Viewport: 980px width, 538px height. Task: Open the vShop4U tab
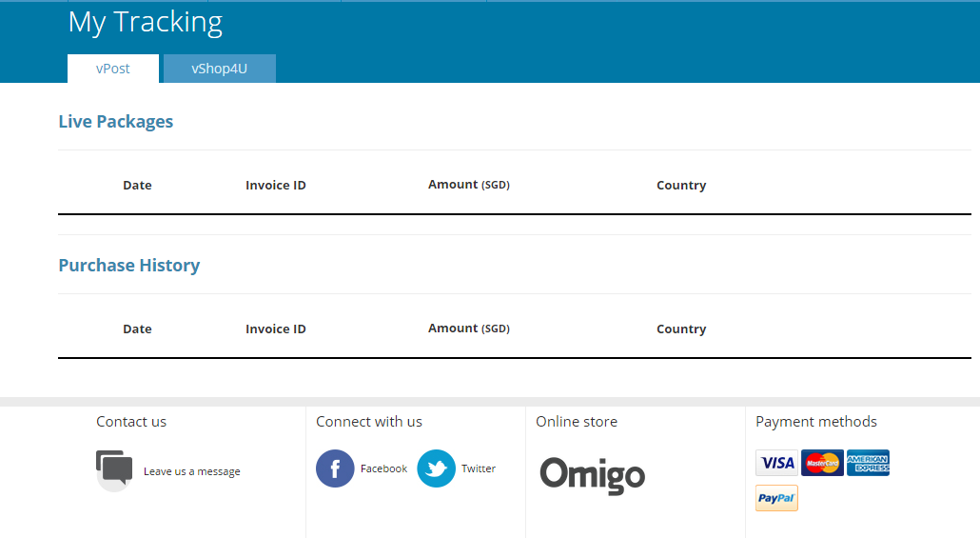[219, 69]
